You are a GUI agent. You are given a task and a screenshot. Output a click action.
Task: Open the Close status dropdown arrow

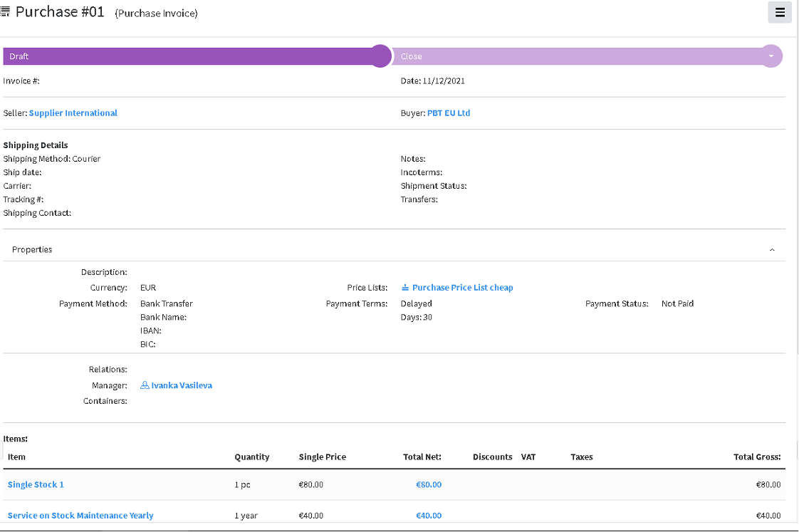771,56
